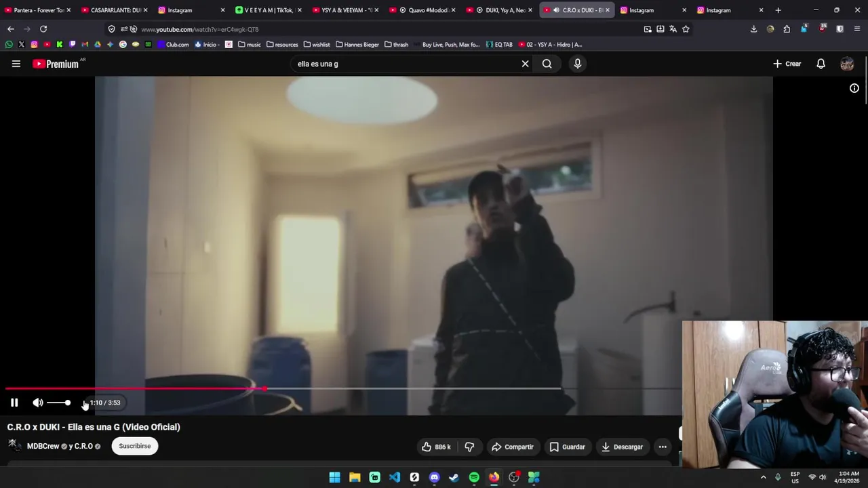The height and width of the screenshot is (488, 868).
Task: Translate this page icon in address bar
Action: click(x=673, y=29)
